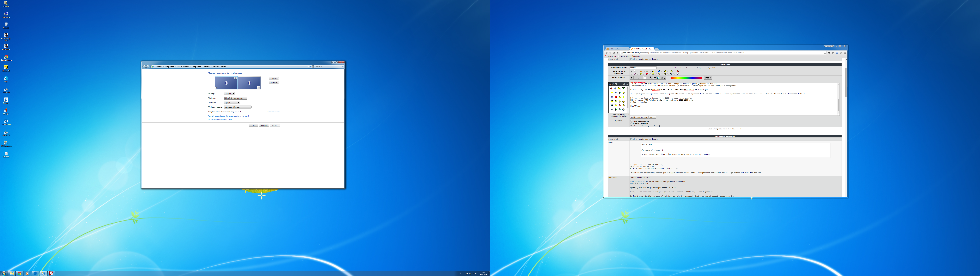The width and height of the screenshot is (980, 276).
Task: Click 'Valider votre message' button
Action: pos(639,117)
